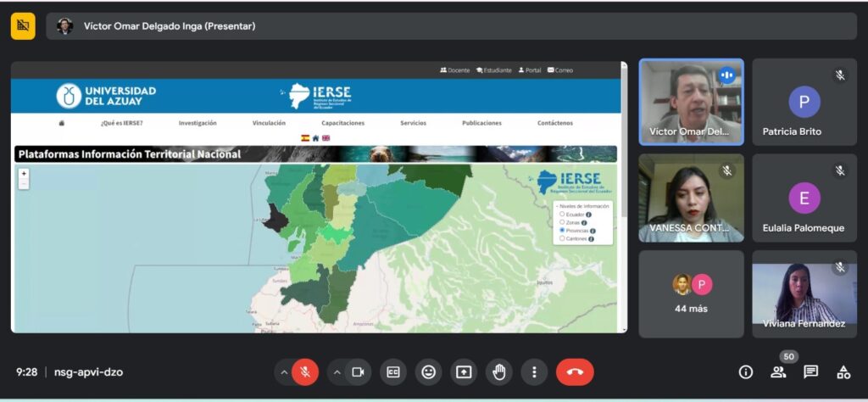Viewport: 868px width, 402px height.
Task: Click the meeting code nsg-apvi-dzo
Action: [88, 372]
